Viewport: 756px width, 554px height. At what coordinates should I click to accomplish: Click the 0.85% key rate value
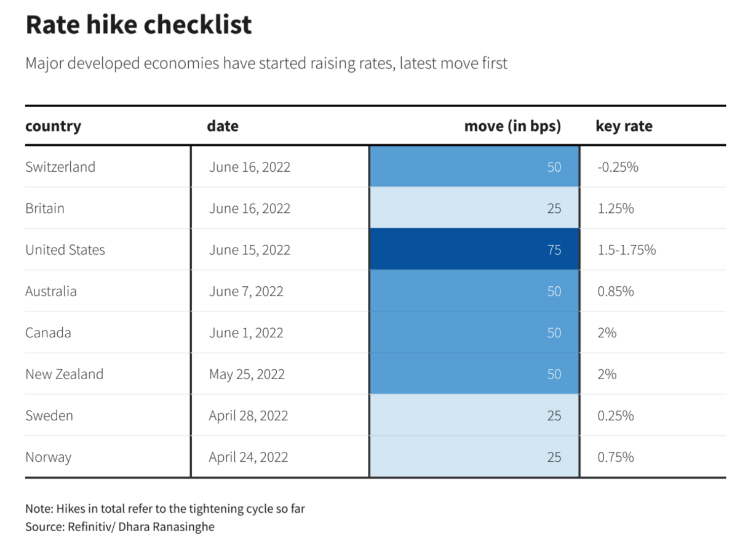coord(615,291)
